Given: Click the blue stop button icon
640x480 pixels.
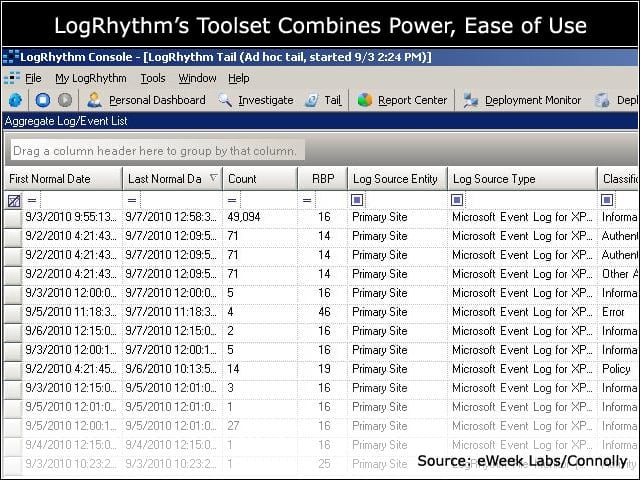Looking at the screenshot, I should pos(42,100).
